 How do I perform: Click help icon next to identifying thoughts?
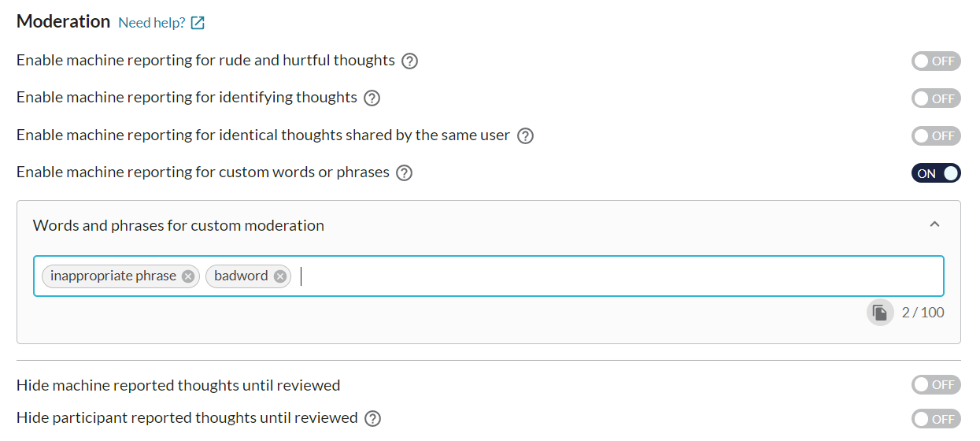(372, 98)
